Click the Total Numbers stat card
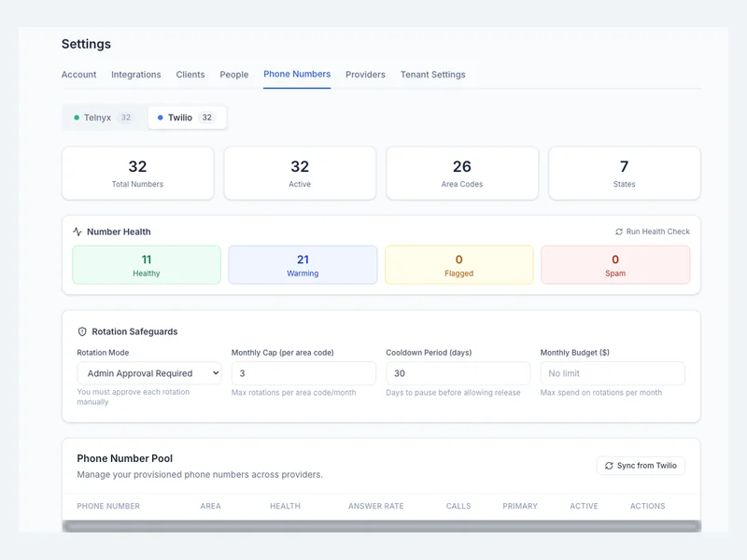The image size is (747, 560). click(137, 174)
